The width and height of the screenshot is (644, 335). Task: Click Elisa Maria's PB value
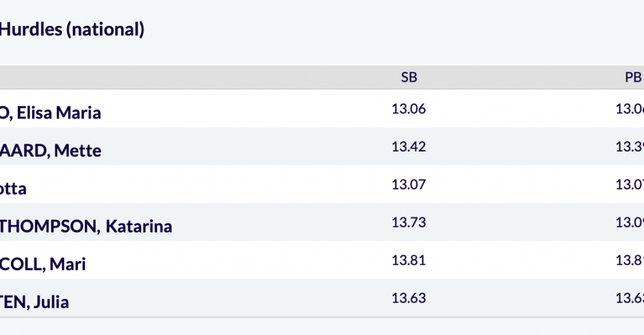coord(630,109)
